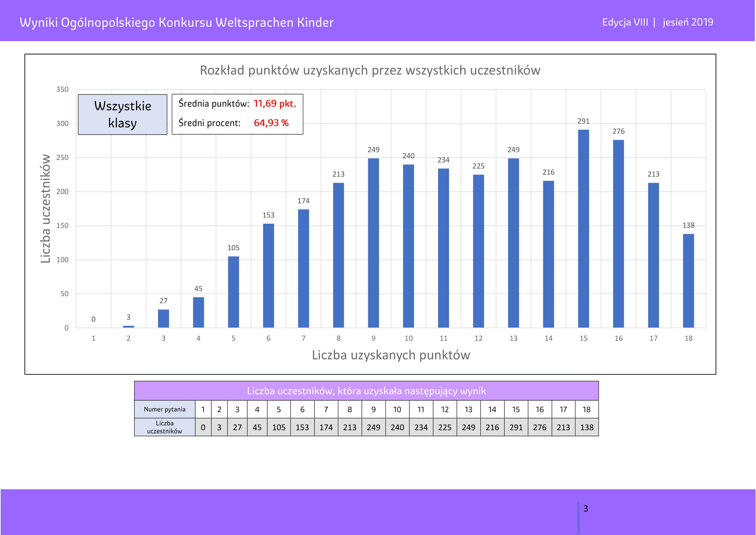The width and height of the screenshot is (756, 535).
Task: Click table cell with value 174
Action: 326,427
